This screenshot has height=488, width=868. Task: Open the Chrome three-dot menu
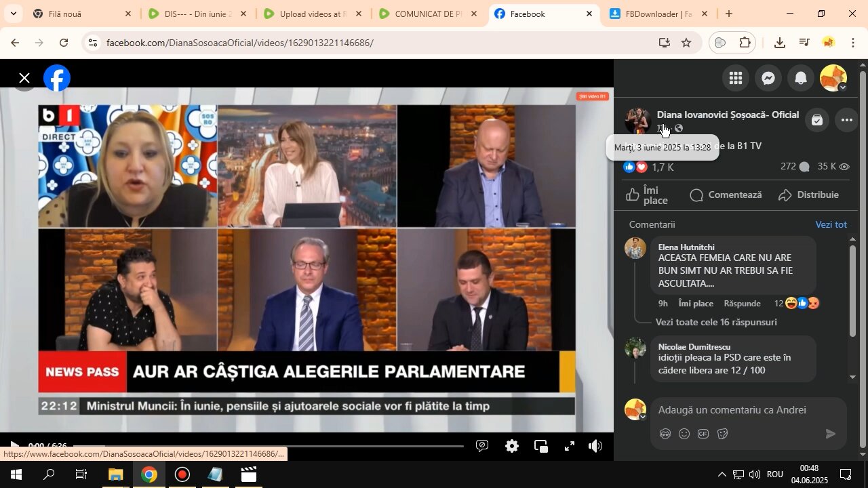(853, 43)
